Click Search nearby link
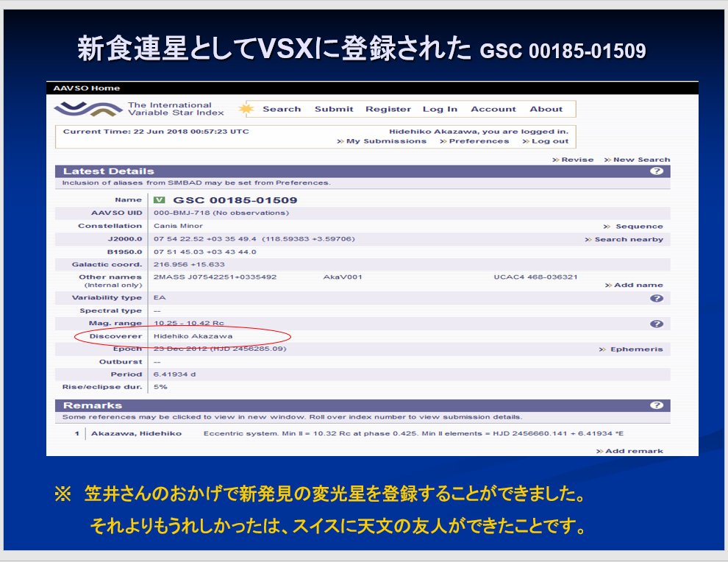This screenshot has width=728, height=562. click(628, 240)
